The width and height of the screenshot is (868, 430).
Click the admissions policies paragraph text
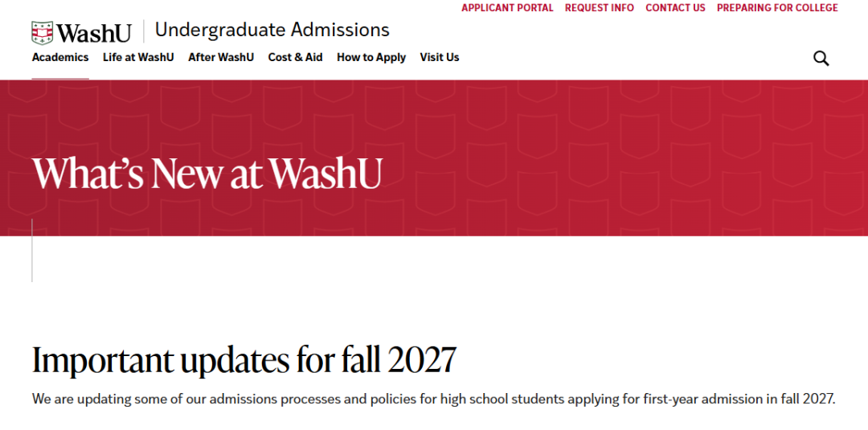(x=434, y=399)
